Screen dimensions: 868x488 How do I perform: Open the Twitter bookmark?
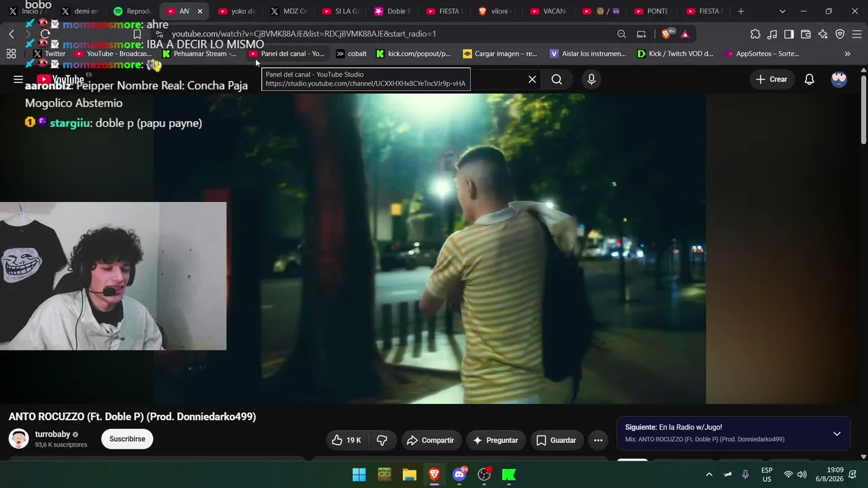(49, 54)
